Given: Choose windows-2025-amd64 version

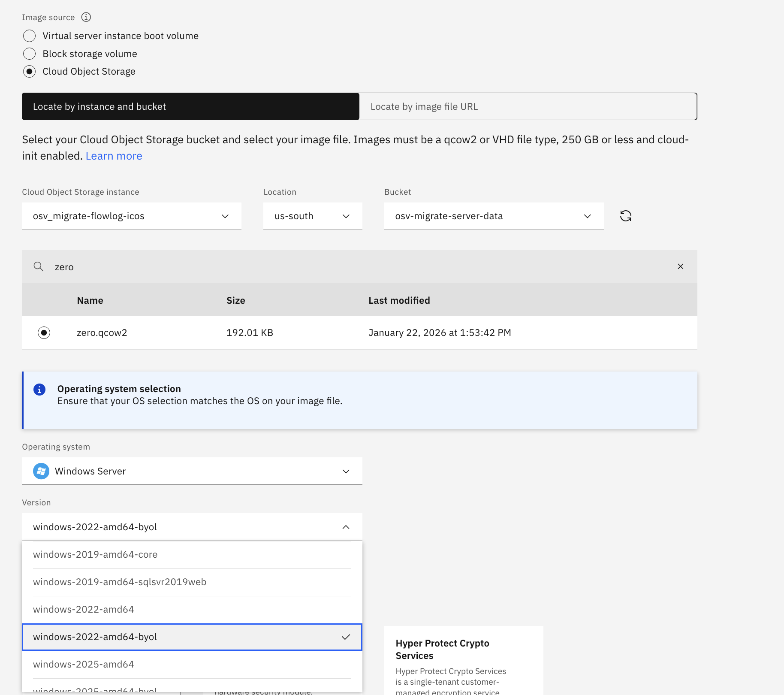Looking at the screenshot, I should point(192,665).
